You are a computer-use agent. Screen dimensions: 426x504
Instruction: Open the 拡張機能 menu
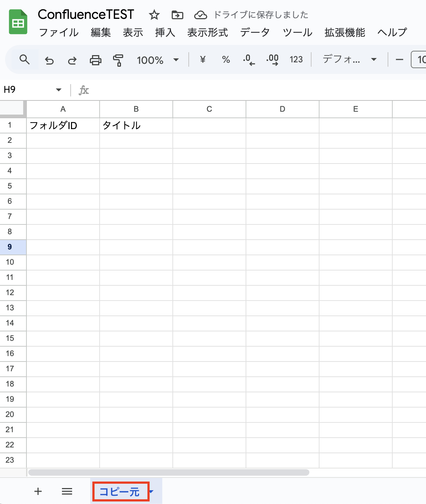(345, 33)
